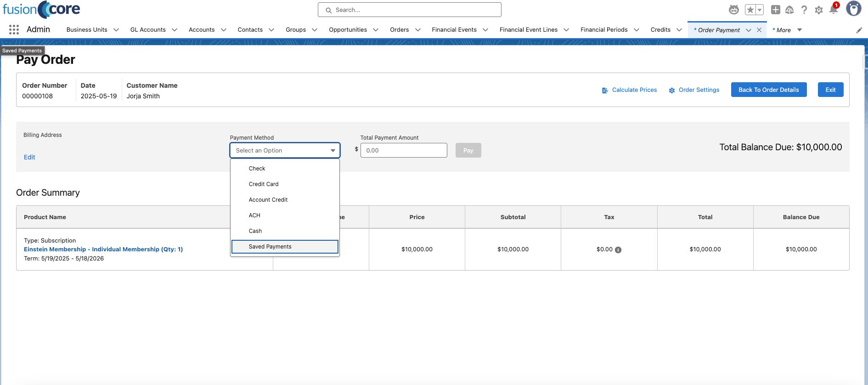This screenshot has height=385, width=868.
Task: Open the Financial Event Lines tab
Action: click(x=529, y=30)
